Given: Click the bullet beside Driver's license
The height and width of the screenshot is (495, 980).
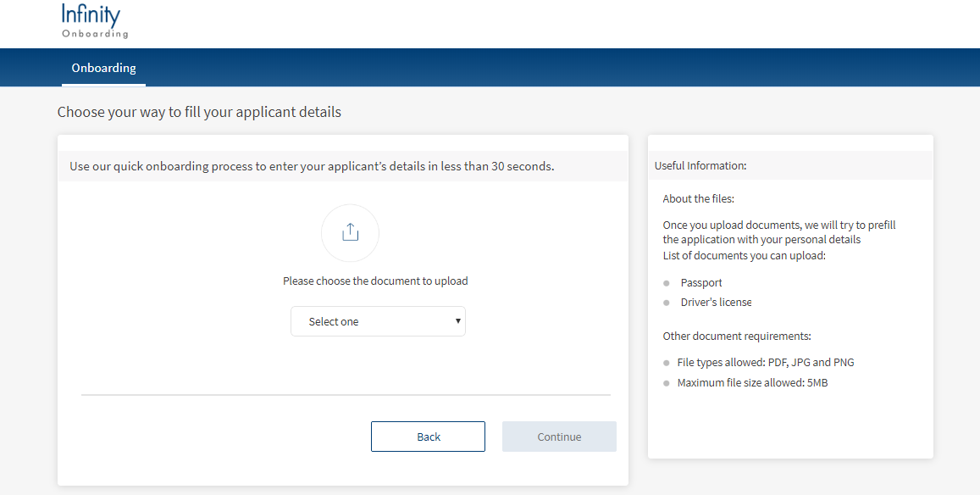Looking at the screenshot, I should pyautogui.click(x=667, y=303).
